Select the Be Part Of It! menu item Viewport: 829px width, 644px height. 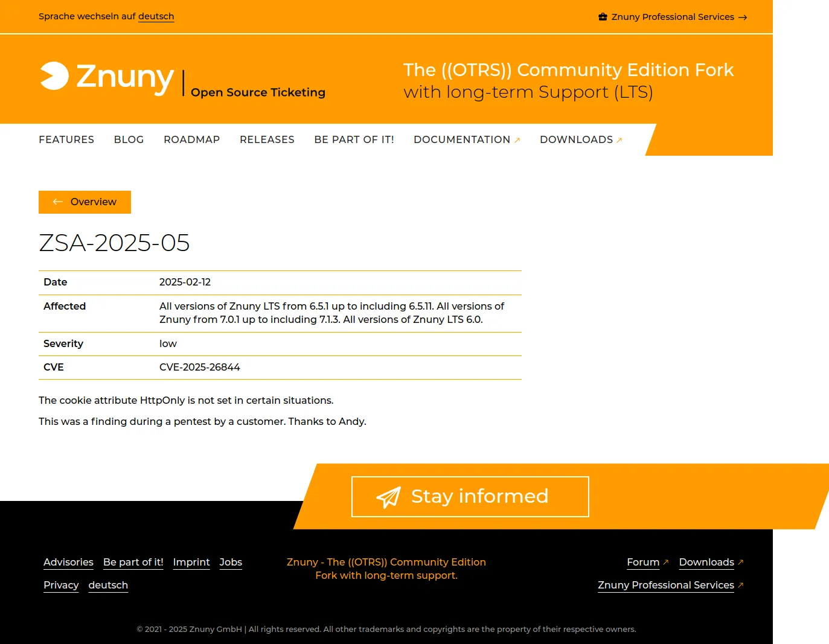tap(354, 139)
